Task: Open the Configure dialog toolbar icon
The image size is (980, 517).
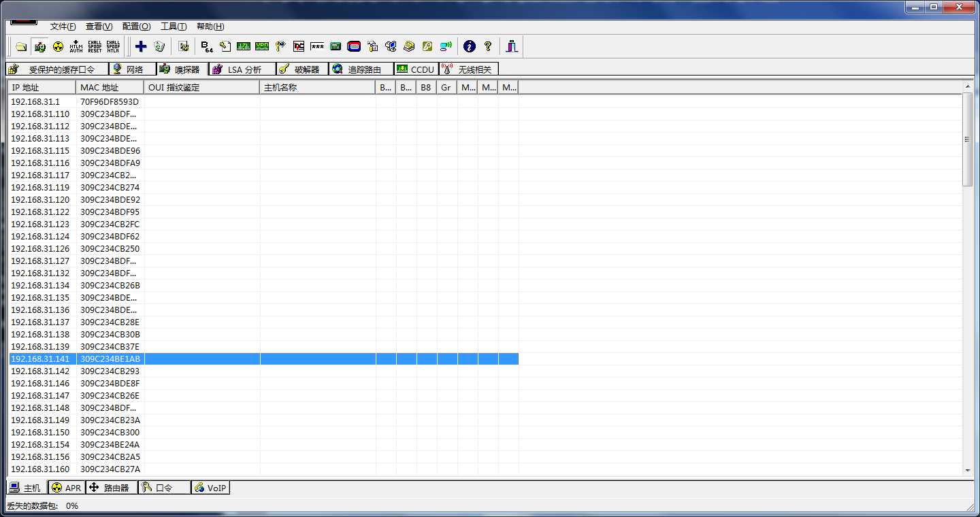Action: [183, 46]
